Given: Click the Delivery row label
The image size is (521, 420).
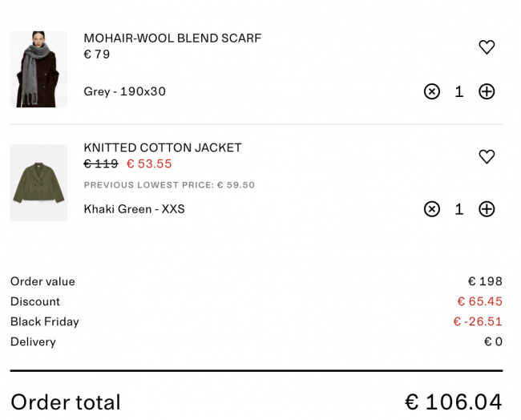Looking at the screenshot, I should click(x=33, y=341).
